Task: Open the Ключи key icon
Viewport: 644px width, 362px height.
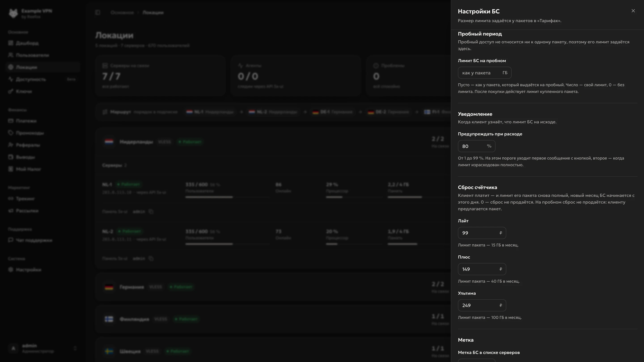Action: click(x=11, y=91)
